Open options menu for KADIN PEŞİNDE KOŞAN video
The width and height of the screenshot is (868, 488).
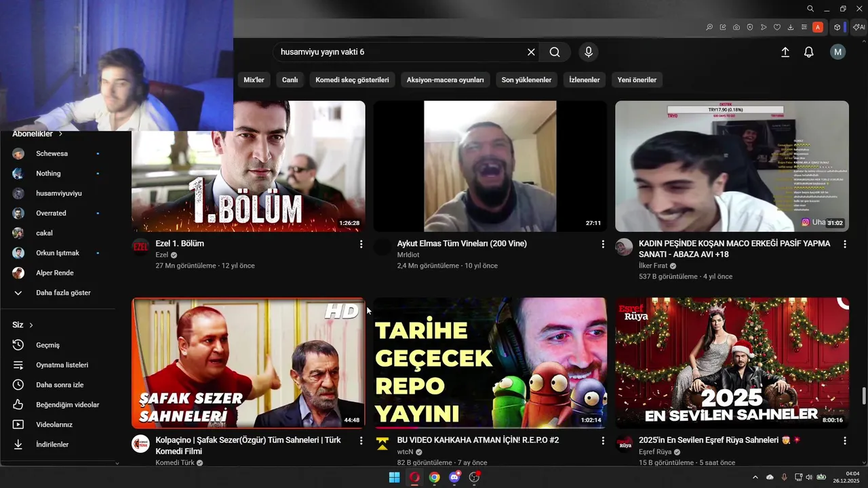[845, 244]
